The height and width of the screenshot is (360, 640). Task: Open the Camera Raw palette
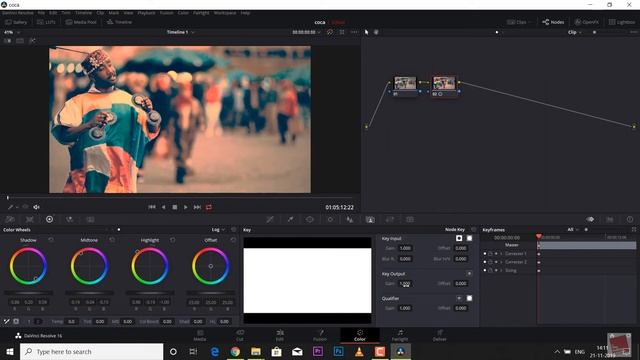(10, 219)
